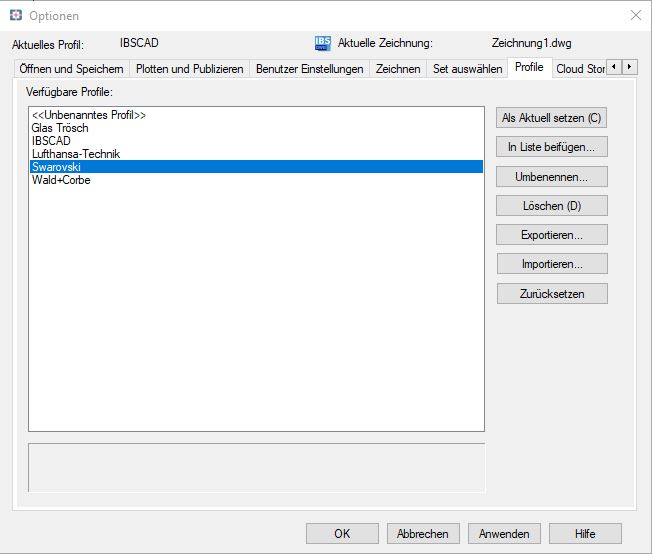Open help with Hilfe button
This screenshot has width=652, height=554.
tap(585, 534)
